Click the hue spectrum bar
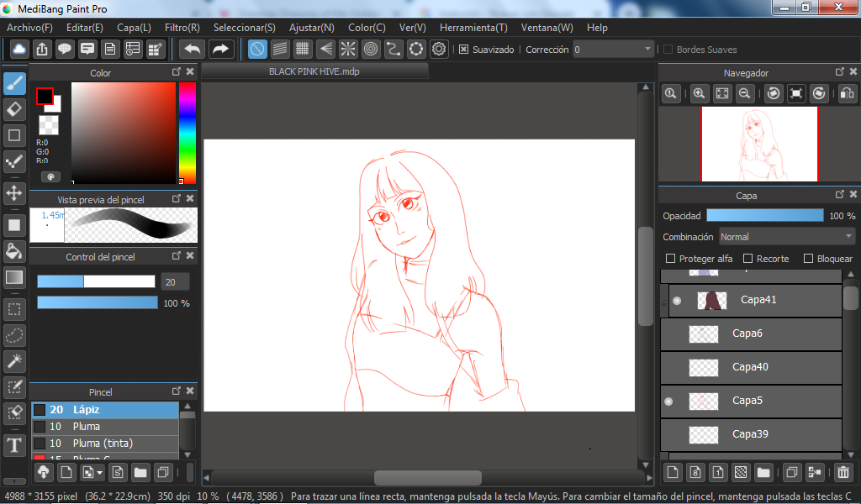The image size is (861, 504). pyautogui.click(x=188, y=133)
